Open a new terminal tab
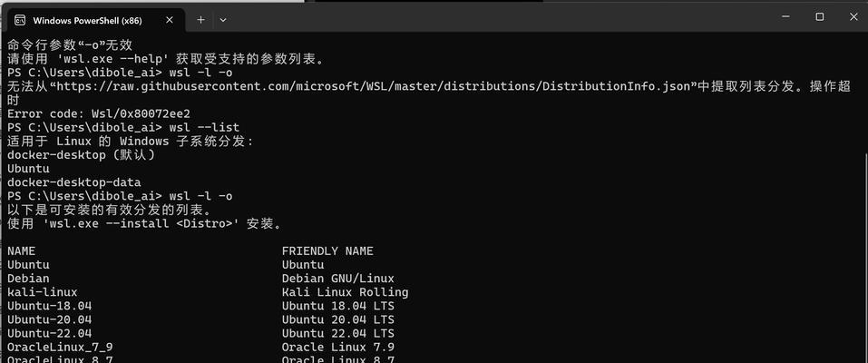This screenshot has width=868, height=363. tap(201, 20)
